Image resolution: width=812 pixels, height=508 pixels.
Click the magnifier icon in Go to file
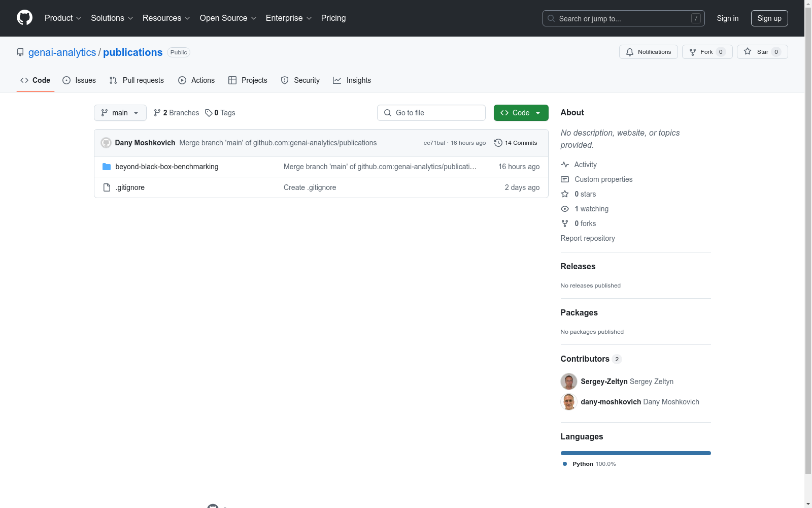388,113
